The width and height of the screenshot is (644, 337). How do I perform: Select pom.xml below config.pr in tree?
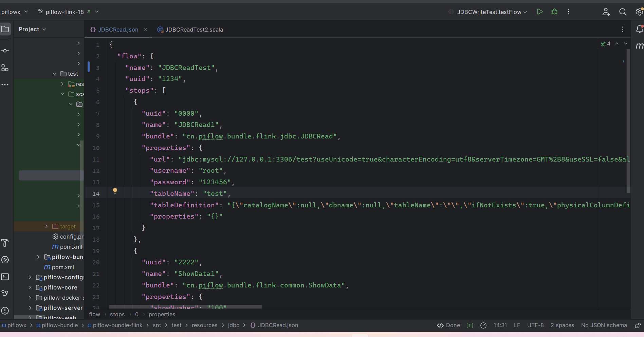pyautogui.click(x=67, y=247)
